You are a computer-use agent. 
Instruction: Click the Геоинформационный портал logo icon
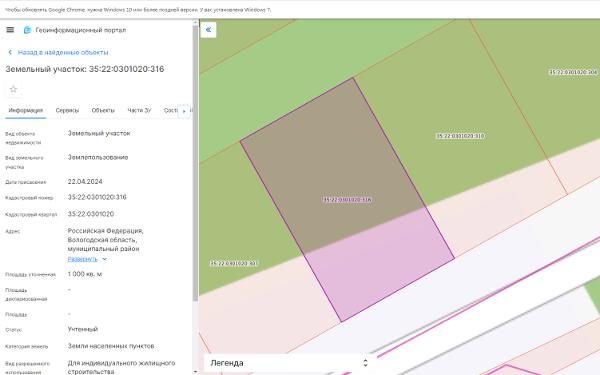27,30
